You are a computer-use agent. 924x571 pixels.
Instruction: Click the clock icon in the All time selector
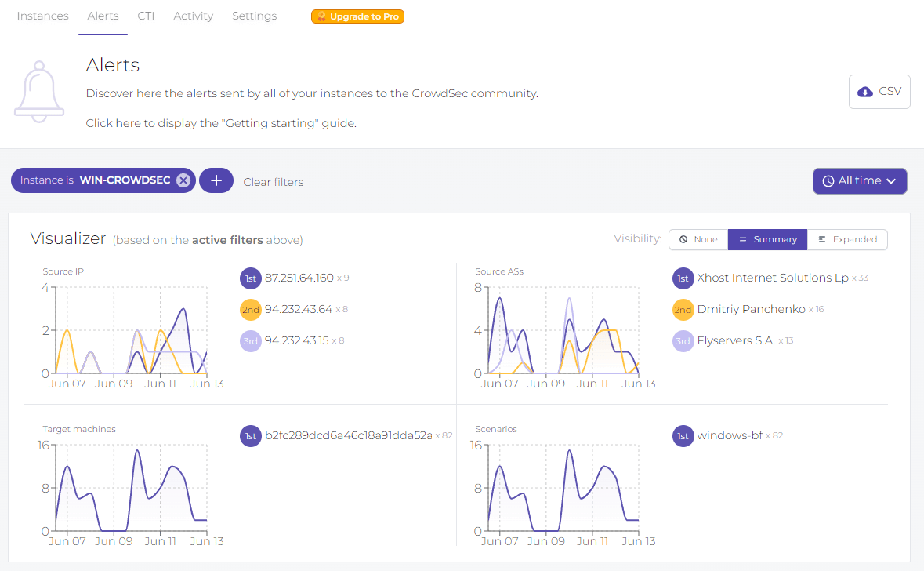coord(828,180)
